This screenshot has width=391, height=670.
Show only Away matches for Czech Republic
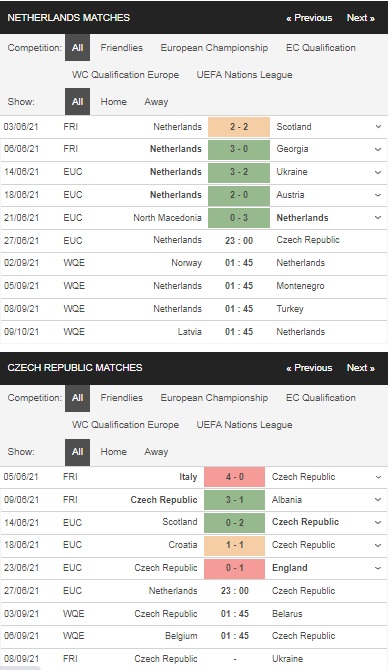[x=156, y=452]
